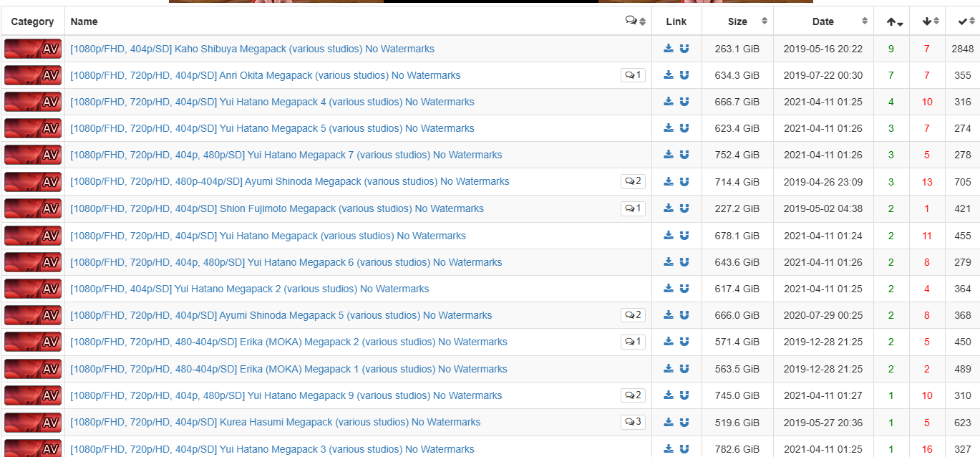Image resolution: width=980 pixels, height=457 pixels.
Task: Open magnet link for Shion Fujimoto Megapack
Action: 684,208
